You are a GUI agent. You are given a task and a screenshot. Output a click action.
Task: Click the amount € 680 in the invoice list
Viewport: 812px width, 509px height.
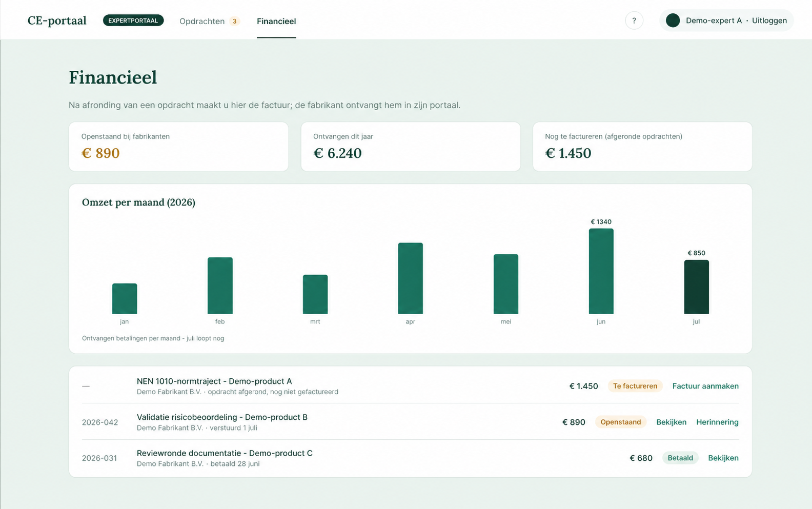click(x=641, y=458)
